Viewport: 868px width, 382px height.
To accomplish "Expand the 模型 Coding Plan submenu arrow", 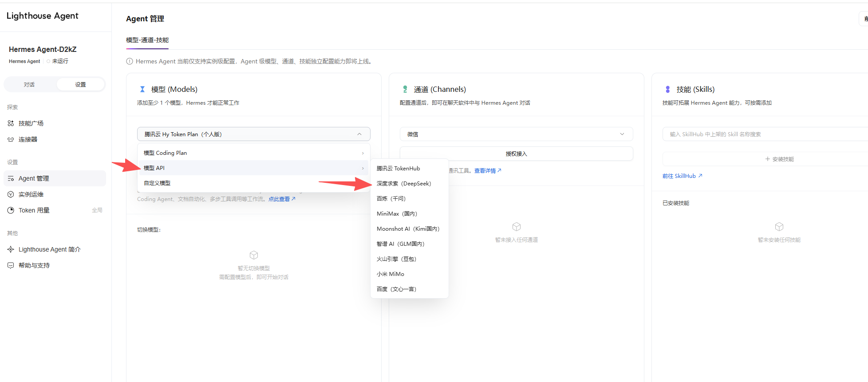I will click(363, 153).
